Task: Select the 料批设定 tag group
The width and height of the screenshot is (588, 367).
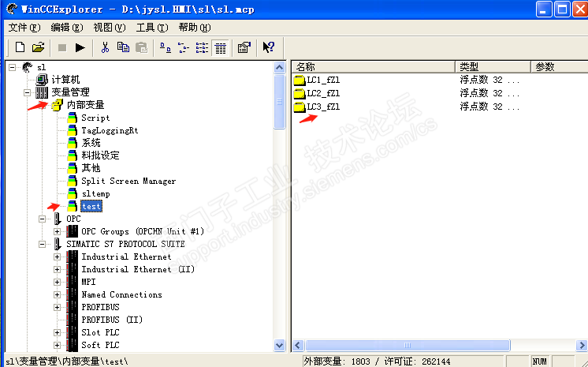Action: 101,155
